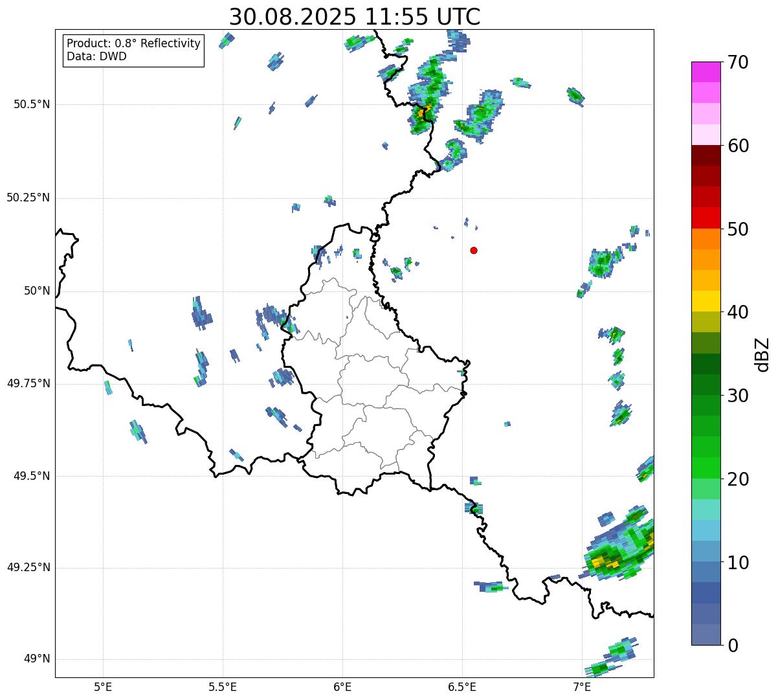Click the "49°N" latitude axis label
This screenshot has height=700, width=778.
(x=36, y=659)
